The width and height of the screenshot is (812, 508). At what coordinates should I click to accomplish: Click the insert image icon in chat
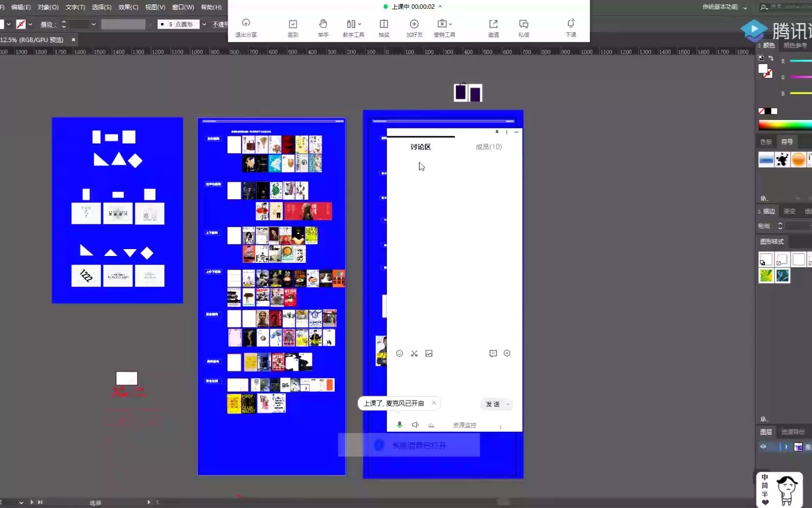pos(429,353)
